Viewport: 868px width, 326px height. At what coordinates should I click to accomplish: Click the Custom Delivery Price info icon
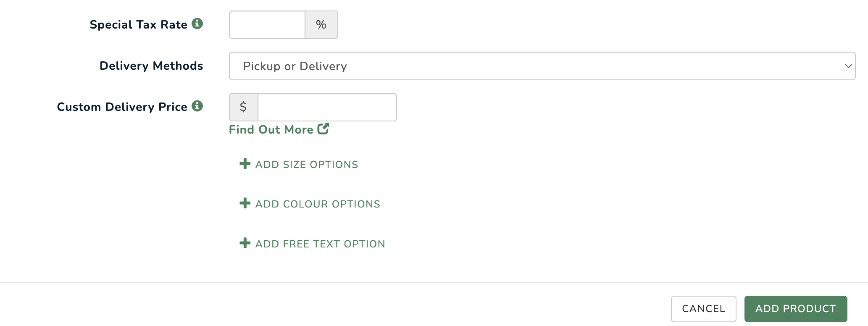click(x=197, y=106)
